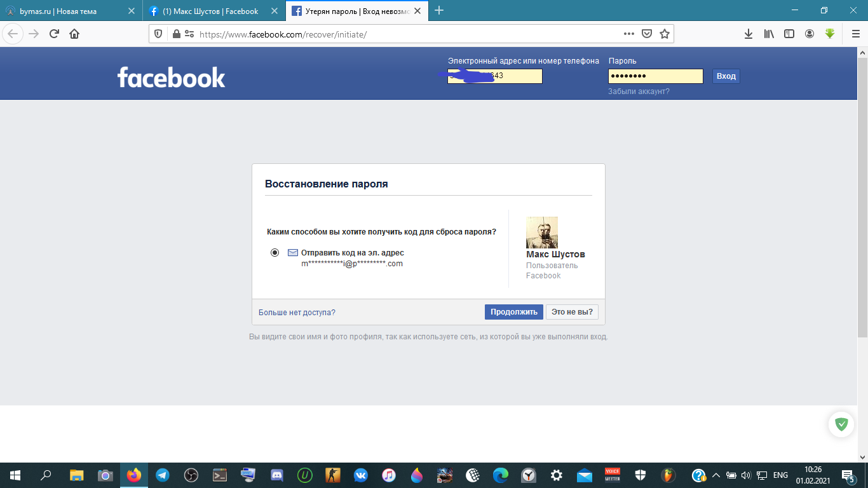Screen dimensions: 868x488
Task: Click the Восстановление пароля heading
Action: point(327,184)
